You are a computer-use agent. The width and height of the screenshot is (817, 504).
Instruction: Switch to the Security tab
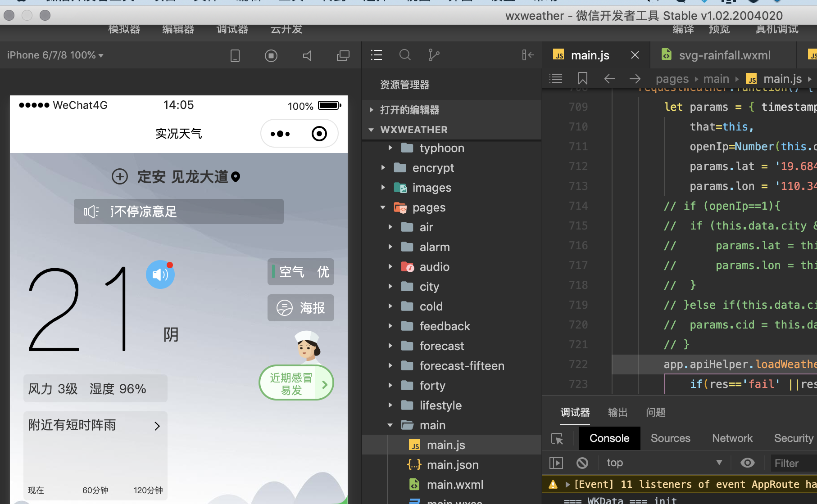(x=794, y=438)
